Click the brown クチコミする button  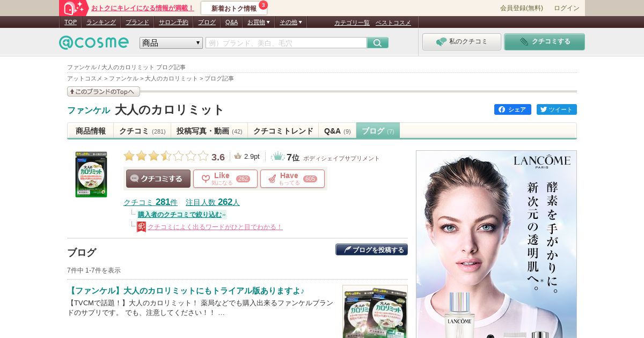click(158, 179)
